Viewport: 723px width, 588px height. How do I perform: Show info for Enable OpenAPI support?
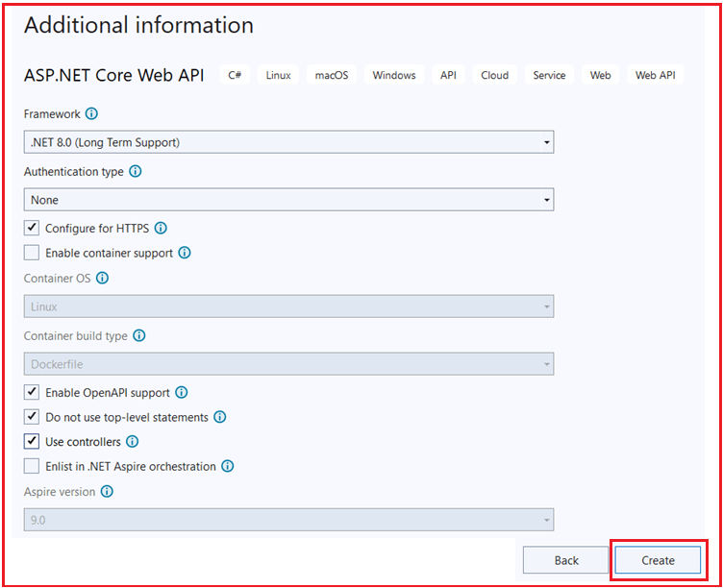tap(182, 392)
